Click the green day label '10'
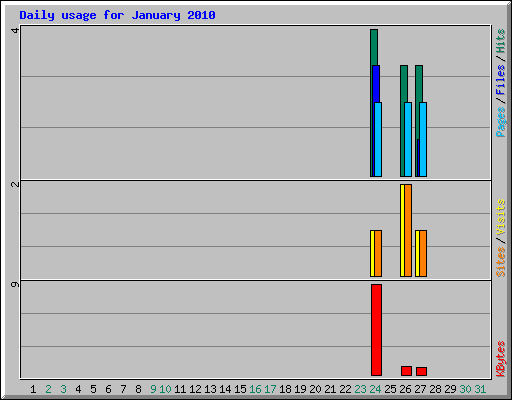This screenshot has width=512, height=400. pos(165,389)
